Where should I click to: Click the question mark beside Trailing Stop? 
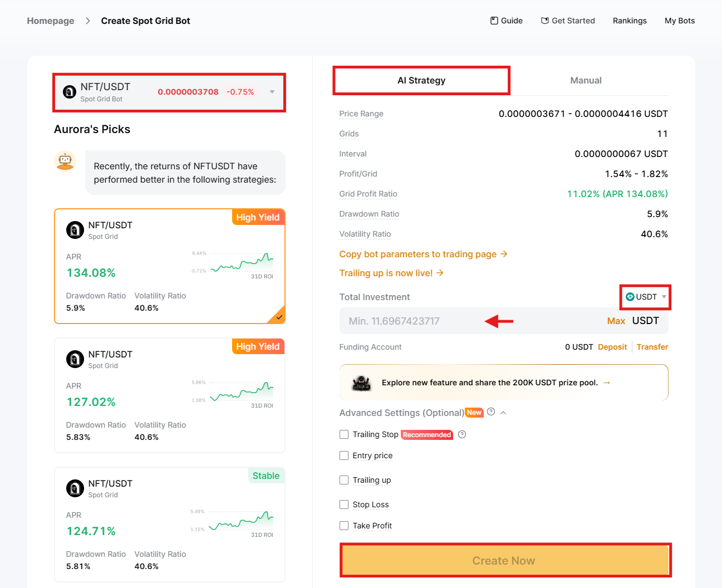tap(462, 434)
